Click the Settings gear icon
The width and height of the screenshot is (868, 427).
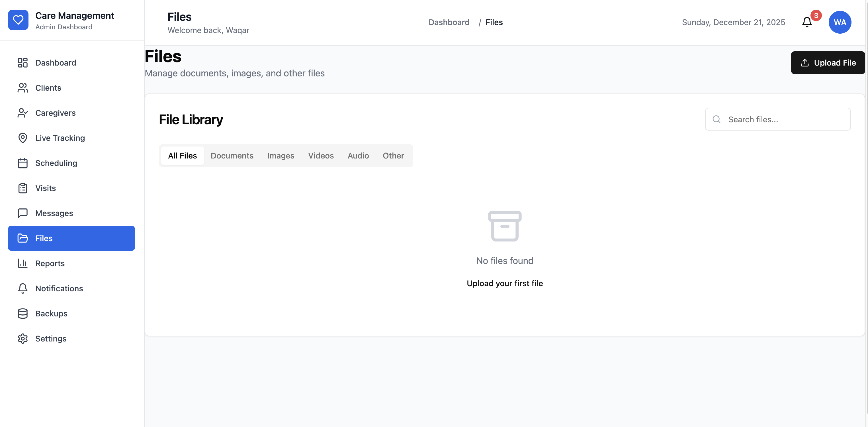click(x=22, y=339)
